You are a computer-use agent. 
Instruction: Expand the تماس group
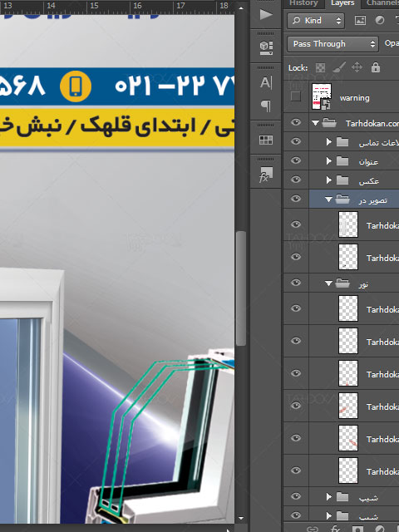(328, 142)
